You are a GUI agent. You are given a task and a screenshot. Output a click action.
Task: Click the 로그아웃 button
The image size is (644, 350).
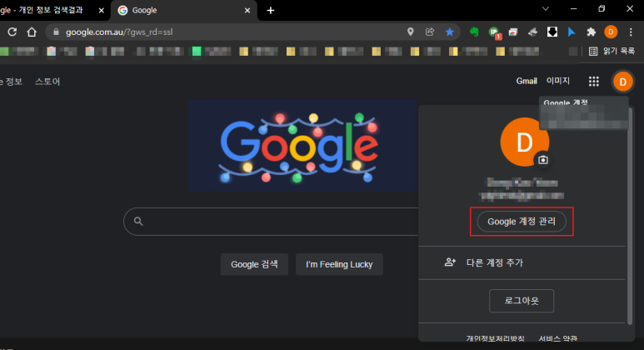pos(522,301)
